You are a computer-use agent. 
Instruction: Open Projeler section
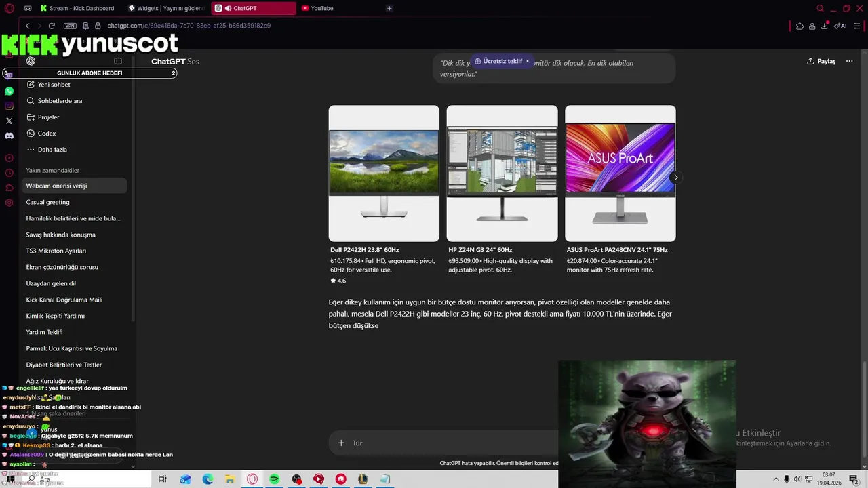click(x=75, y=117)
